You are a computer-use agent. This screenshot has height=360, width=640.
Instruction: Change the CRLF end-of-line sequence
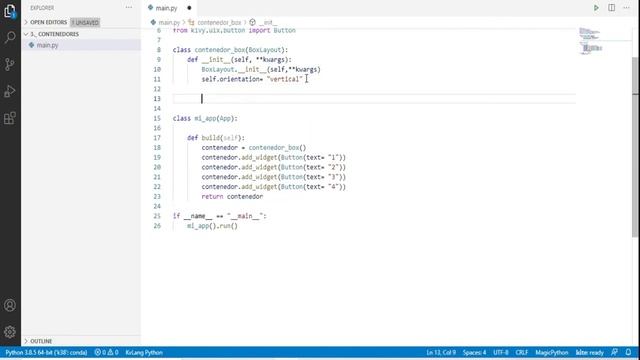522,352
